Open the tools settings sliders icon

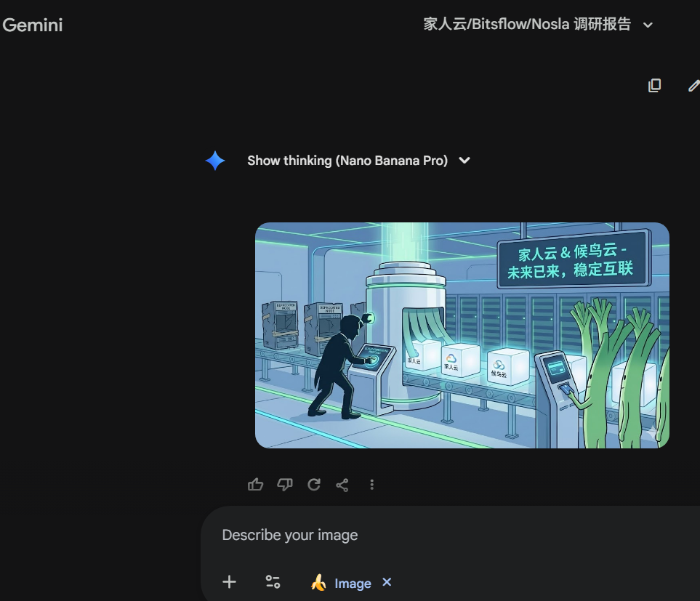click(x=273, y=582)
